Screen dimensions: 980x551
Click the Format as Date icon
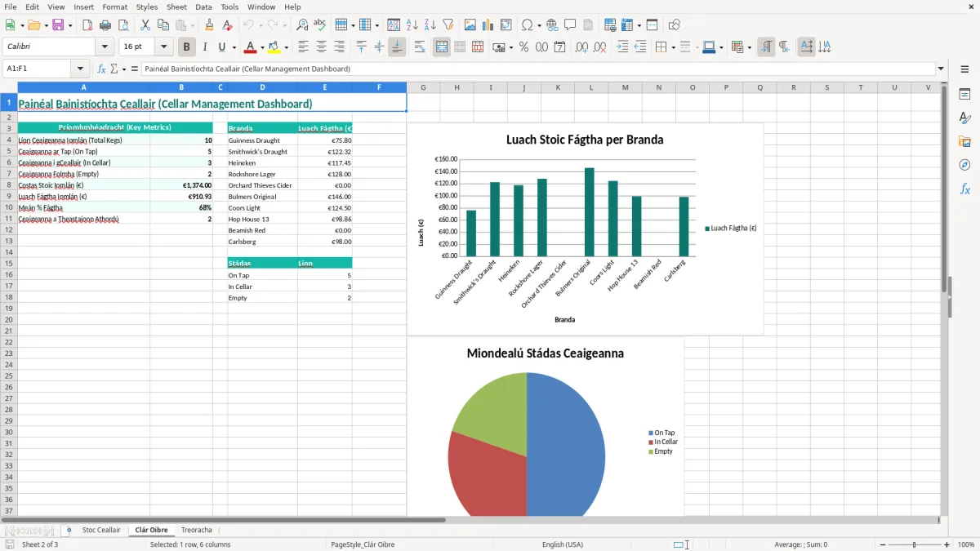tap(559, 47)
